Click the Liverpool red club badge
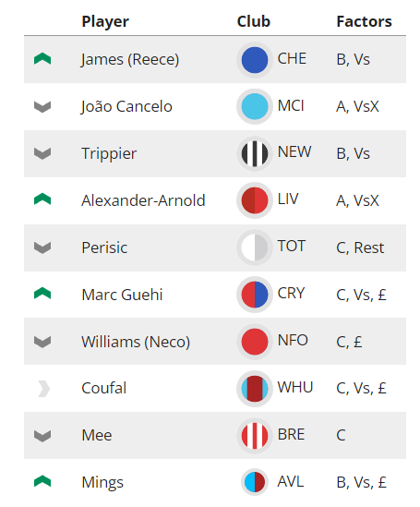 pyautogui.click(x=255, y=200)
